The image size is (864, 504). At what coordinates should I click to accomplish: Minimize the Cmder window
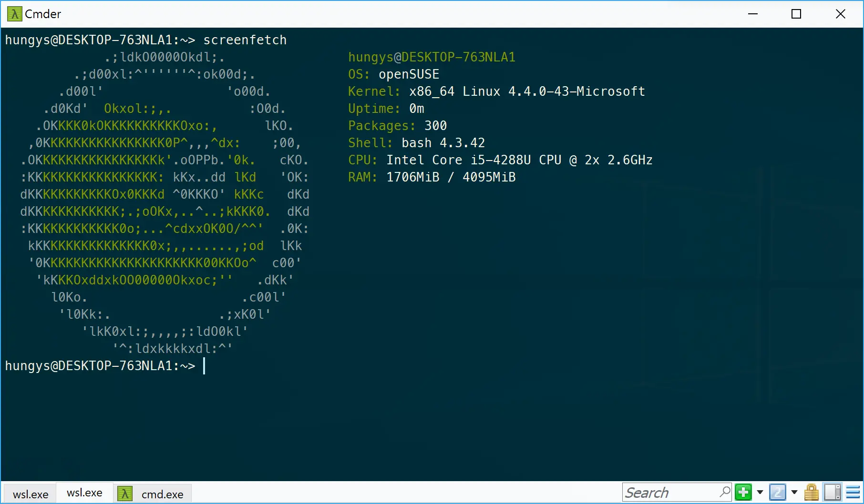(x=753, y=14)
